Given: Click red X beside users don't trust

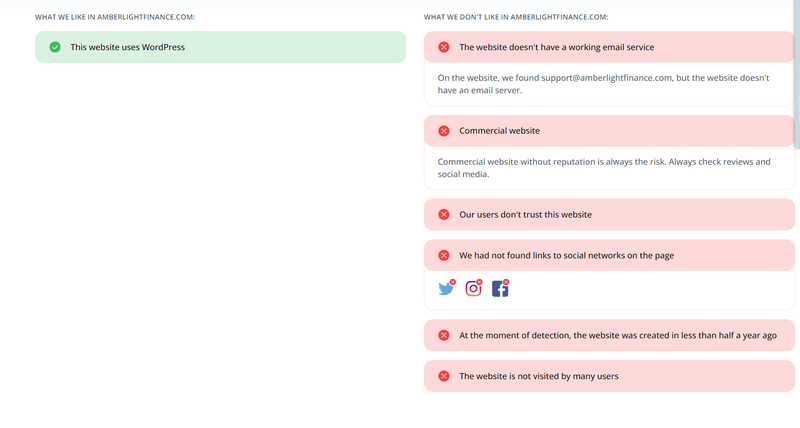Looking at the screenshot, I should [x=444, y=214].
